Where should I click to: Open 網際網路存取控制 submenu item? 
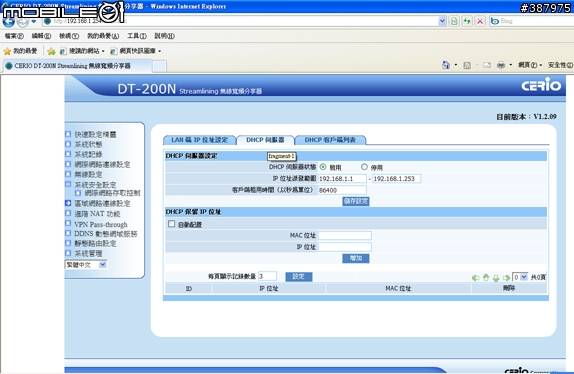click(x=112, y=193)
